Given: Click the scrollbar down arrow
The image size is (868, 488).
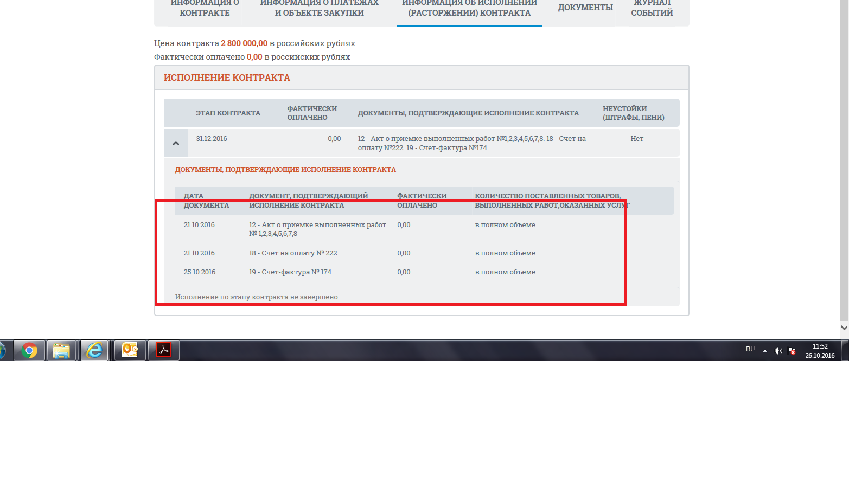Looking at the screenshot, I should [844, 328].
